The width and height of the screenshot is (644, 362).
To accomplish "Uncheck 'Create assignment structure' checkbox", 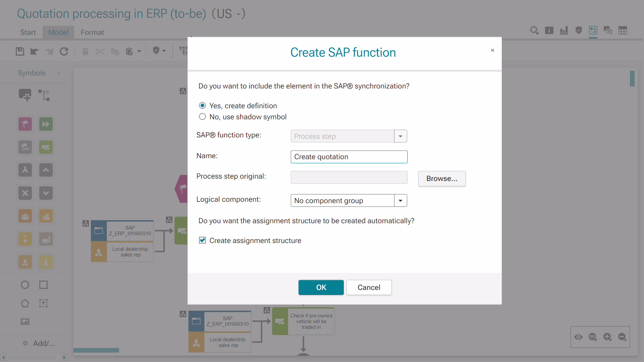I will click(202, 240).
